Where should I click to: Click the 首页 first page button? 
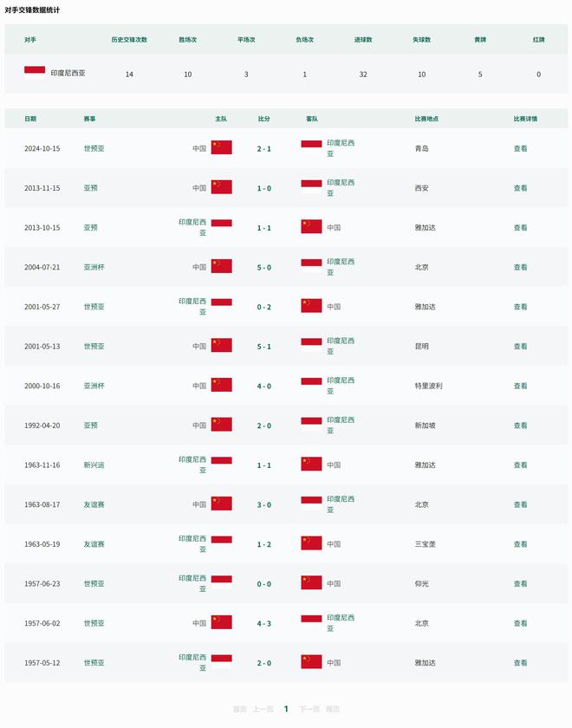click(x=240, y=709)
